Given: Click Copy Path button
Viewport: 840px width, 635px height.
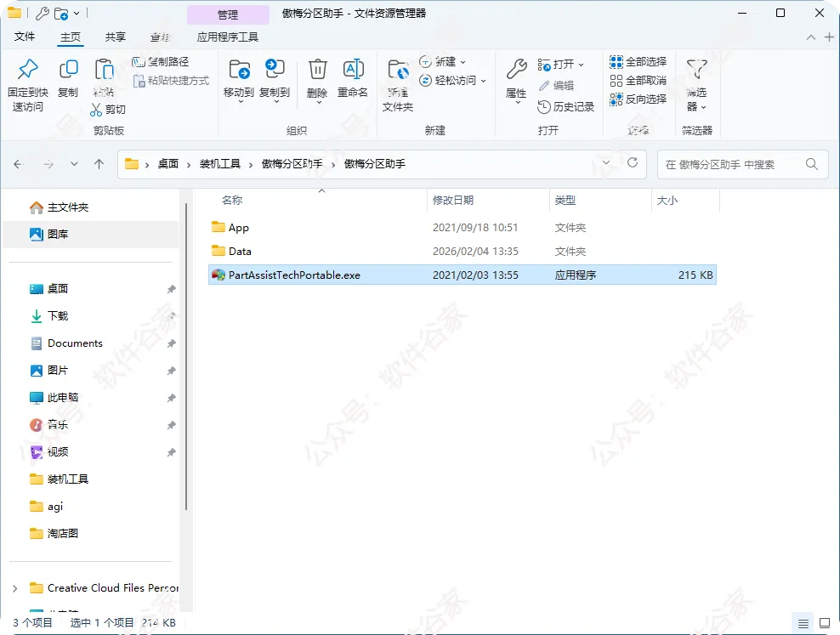Looking at the screenshot, I should (160, 61).
